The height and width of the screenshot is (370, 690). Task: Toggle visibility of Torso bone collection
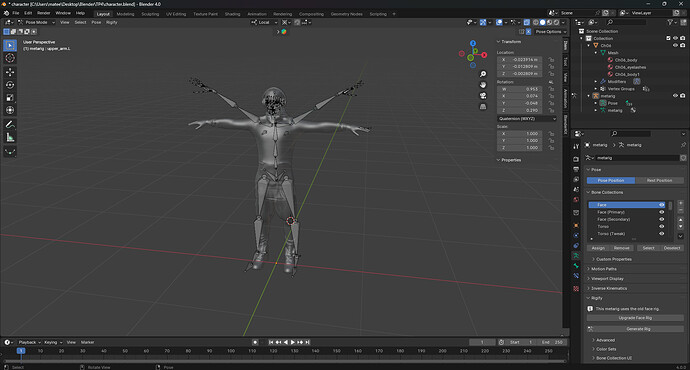[661, 227]
